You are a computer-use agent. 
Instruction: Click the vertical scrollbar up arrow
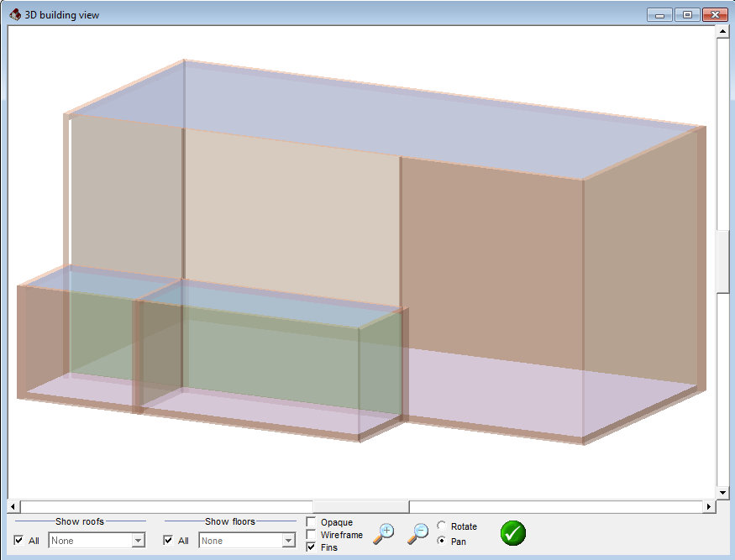tap(722, 32)
